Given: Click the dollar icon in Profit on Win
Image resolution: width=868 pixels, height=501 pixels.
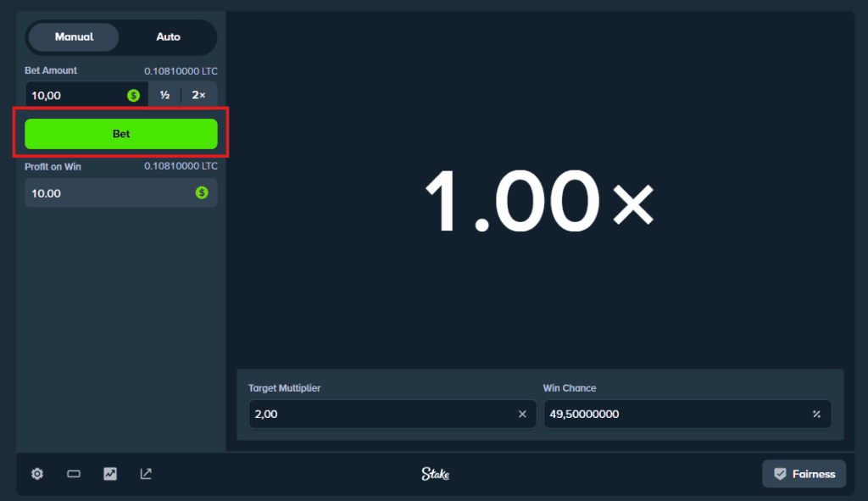Looking at the screenshot, I should click(200, 192).
